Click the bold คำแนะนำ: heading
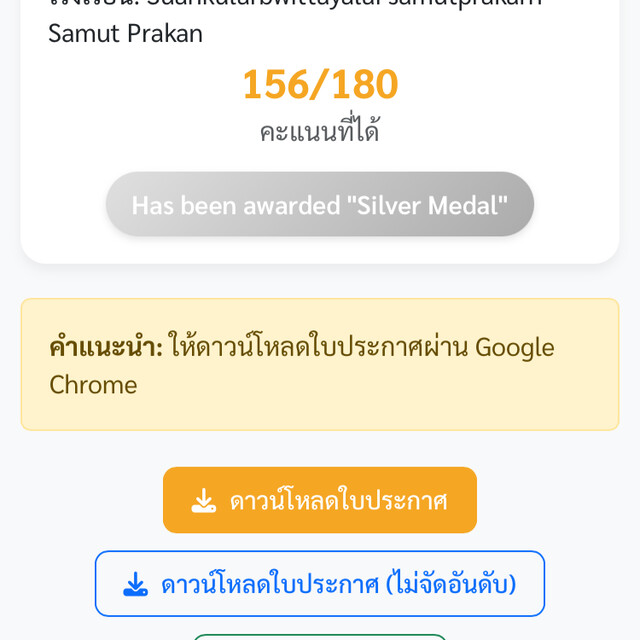Viewport: 640px width, 640px height. tap(105, 348)
